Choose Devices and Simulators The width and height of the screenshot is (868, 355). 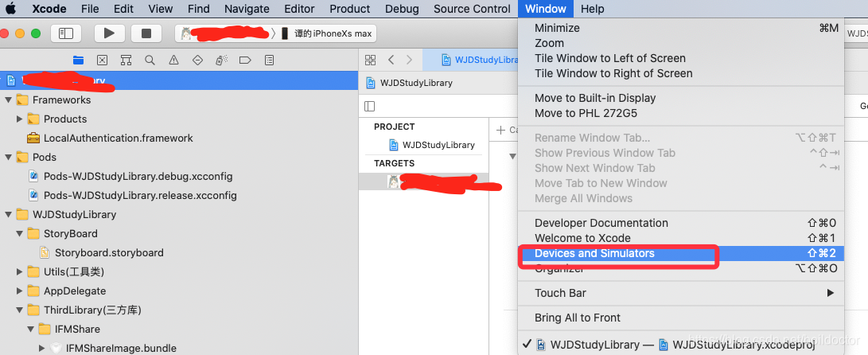(x=681, y=254)
